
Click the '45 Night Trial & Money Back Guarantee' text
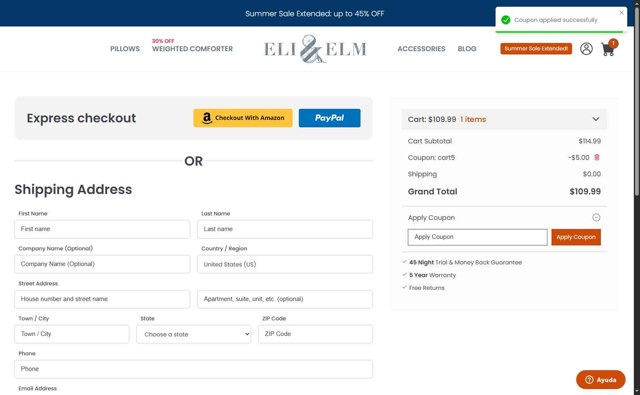tap(465, 262)
